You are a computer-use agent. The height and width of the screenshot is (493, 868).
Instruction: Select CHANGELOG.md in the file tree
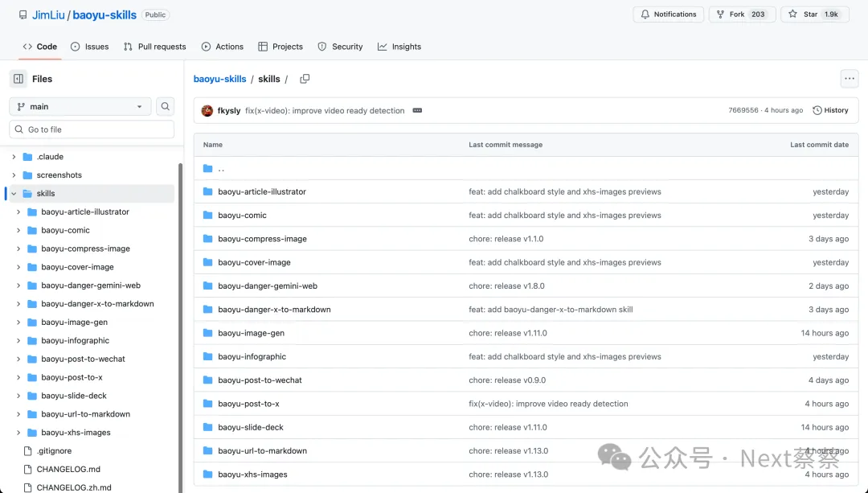(x=68, y=470)
